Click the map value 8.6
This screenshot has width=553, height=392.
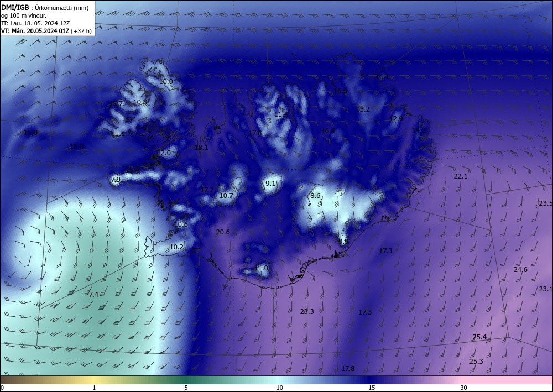pos(315,196)
